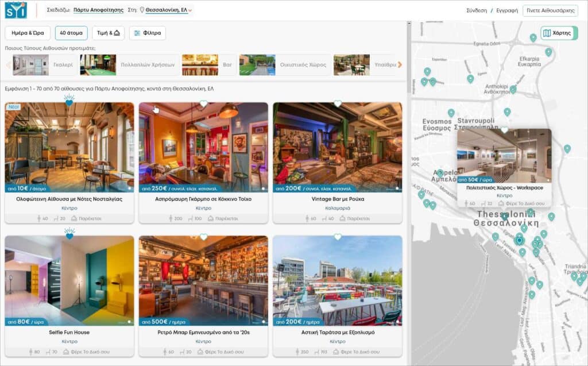Viewport: 588px width, 366px height.
Task: Change event type Πάρτυ Αποφοίτησης
Action: pyautogui.click(x=98, y=10)
